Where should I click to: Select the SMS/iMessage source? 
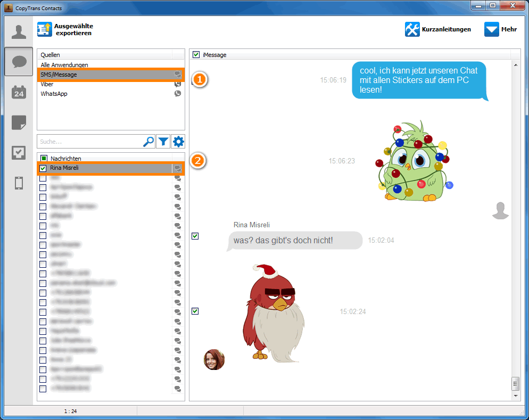pyautogui.click(x=111, y=75)
